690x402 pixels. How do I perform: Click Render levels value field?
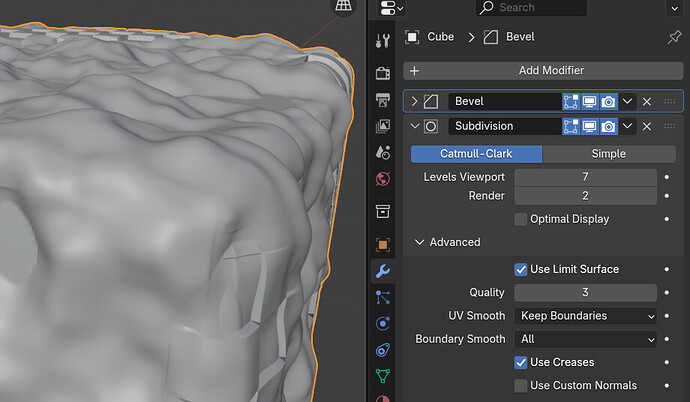pos(585,196)
